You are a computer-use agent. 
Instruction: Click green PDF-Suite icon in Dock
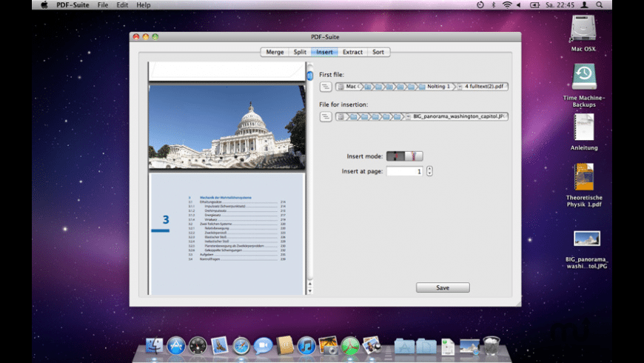pos(350,345)
